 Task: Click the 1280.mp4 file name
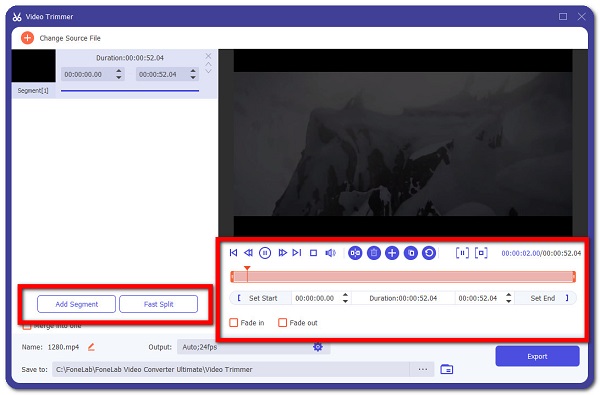(x=63, y=347)
